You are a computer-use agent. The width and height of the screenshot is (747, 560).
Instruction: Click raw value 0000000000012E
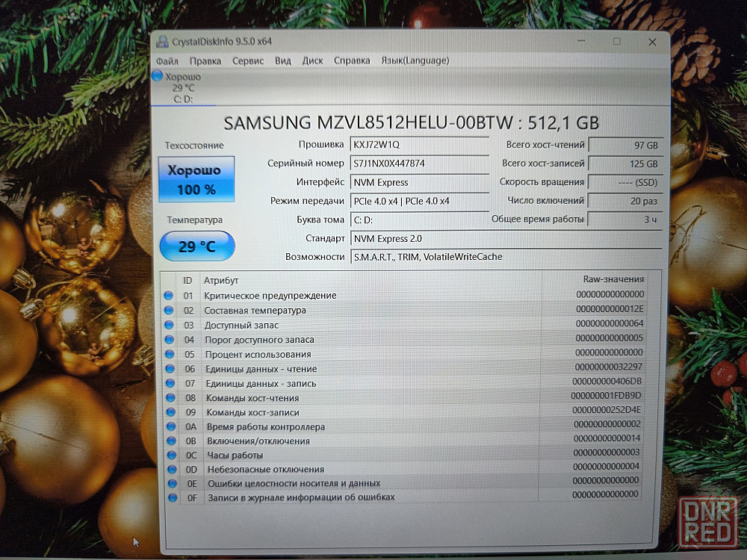click(x=610, y=308)
